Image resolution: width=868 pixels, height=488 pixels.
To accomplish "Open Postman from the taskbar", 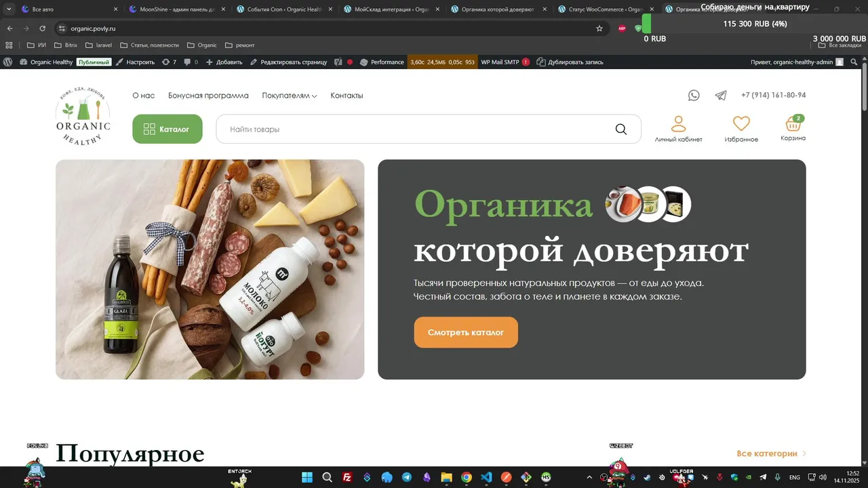I will pyautogui.click(x=506, y=477).
